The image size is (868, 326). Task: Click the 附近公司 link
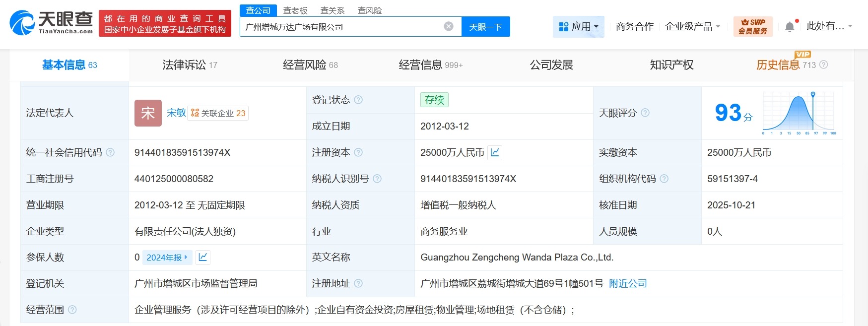[x=628, y=283]
